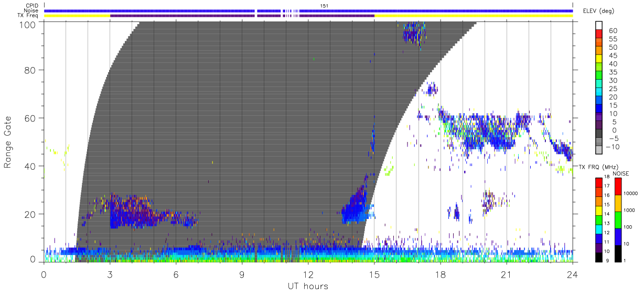Click the NOISE tick label '1000'
This screenshot has height=297, width=644.
click(x=630, y=210)
